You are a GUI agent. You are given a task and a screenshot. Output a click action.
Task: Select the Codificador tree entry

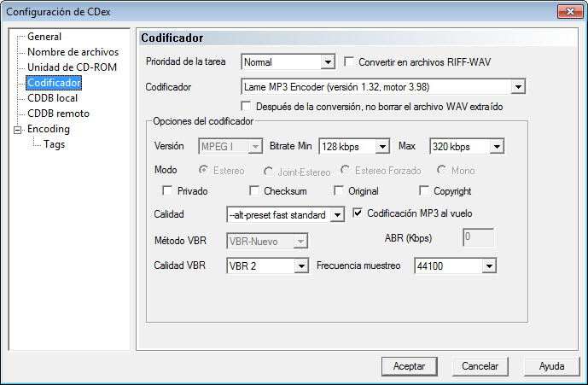(54, 83)
